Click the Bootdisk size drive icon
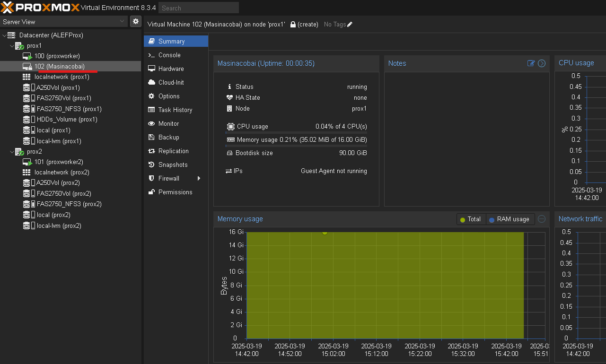 [230, 153]
